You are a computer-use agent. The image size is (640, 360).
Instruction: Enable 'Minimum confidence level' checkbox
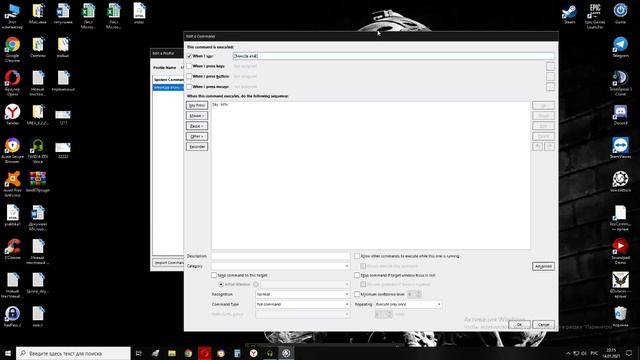[357, 294]
